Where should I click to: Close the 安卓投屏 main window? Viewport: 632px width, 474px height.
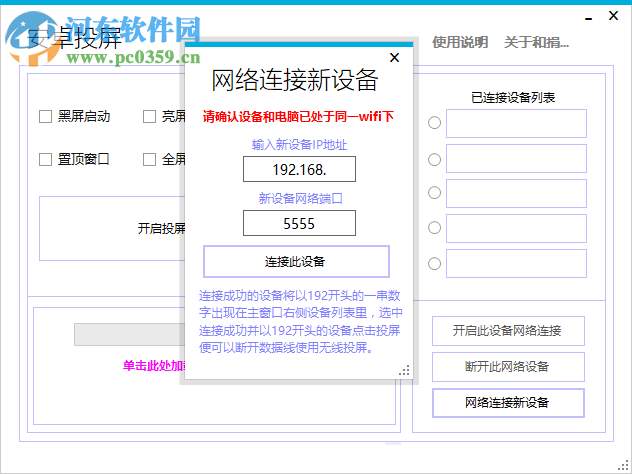point(613,16)
